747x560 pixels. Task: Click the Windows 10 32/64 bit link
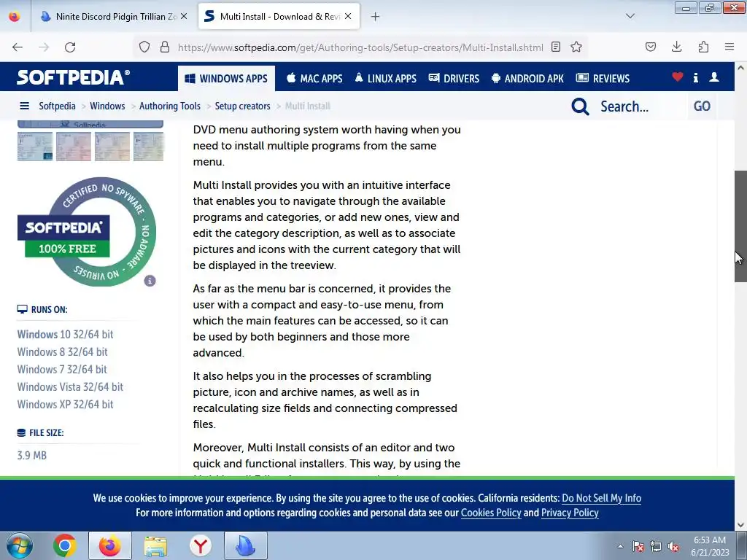tap(65, 334)
